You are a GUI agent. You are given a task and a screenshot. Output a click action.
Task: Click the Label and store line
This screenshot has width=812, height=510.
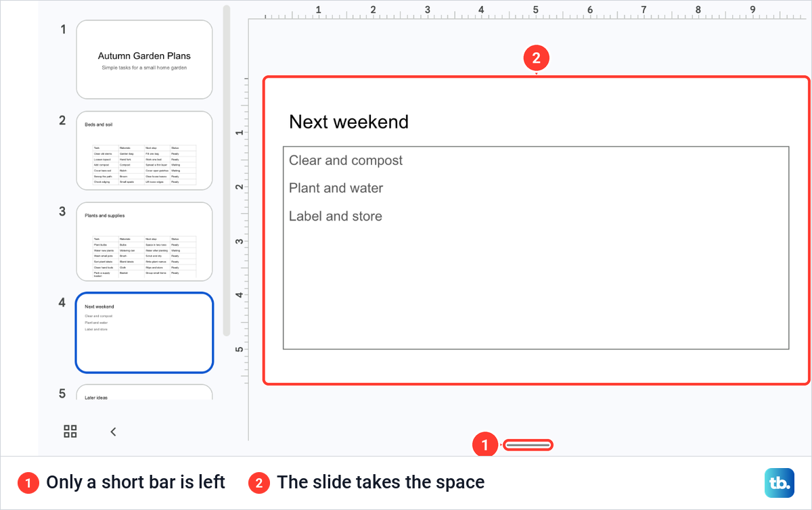[335, 216]
